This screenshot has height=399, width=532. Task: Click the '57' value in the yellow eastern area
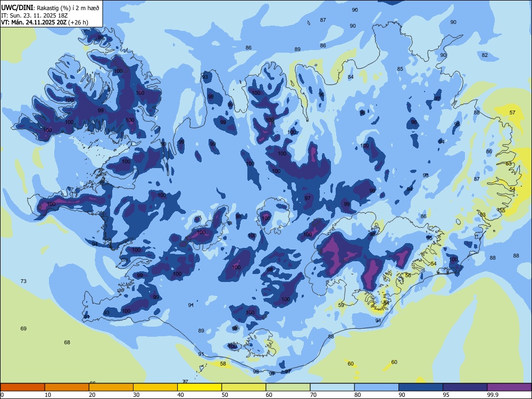[x=512, y=113]
